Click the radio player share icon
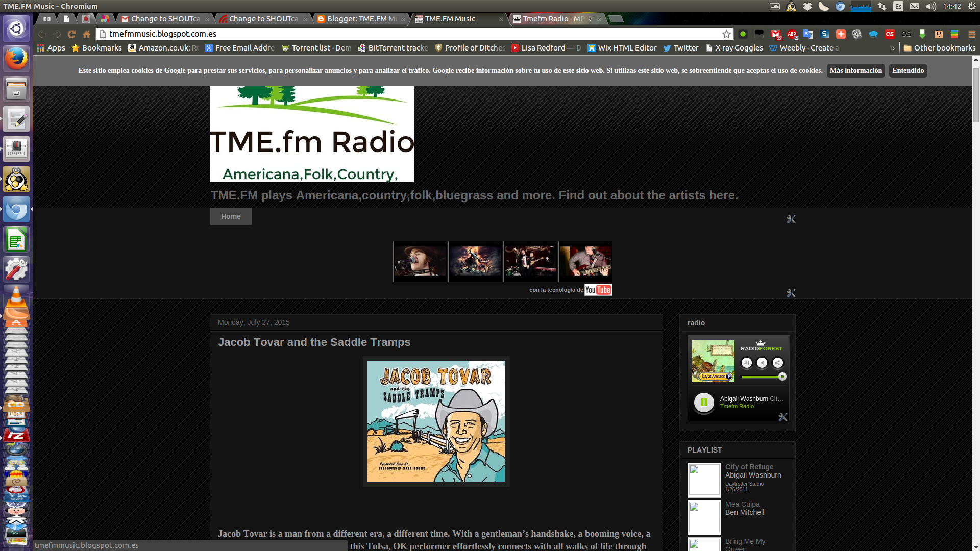980x551 pixels. [777, 363]
